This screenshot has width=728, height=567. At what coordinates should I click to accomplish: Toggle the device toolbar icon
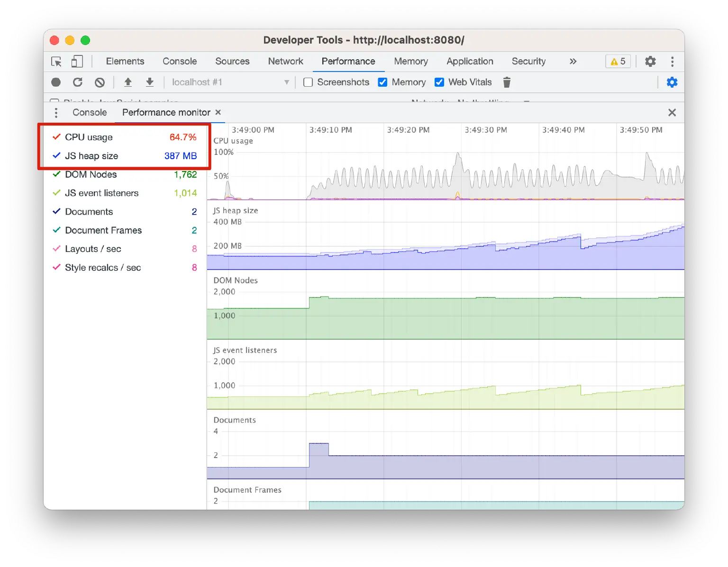pyautogui.click(x=77, y=62)
